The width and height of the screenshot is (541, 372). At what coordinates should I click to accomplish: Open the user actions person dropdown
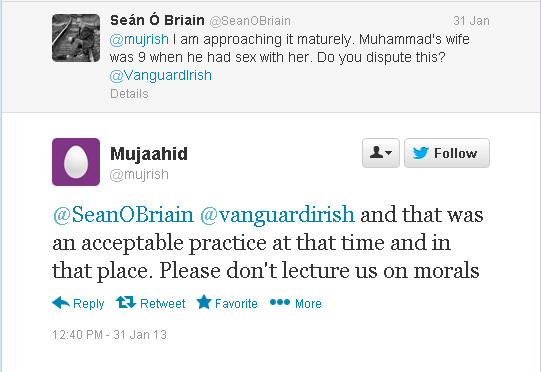pyautogui.click(x=381, y=153)
